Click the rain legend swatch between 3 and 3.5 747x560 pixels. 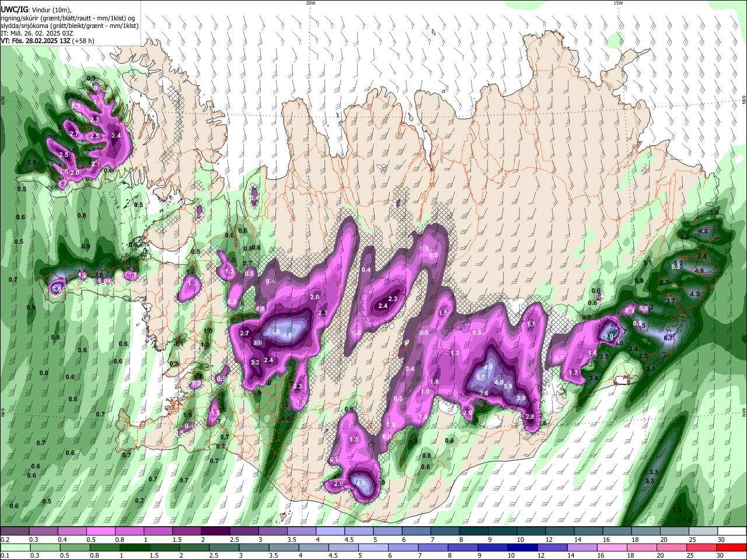click(253, 547)
